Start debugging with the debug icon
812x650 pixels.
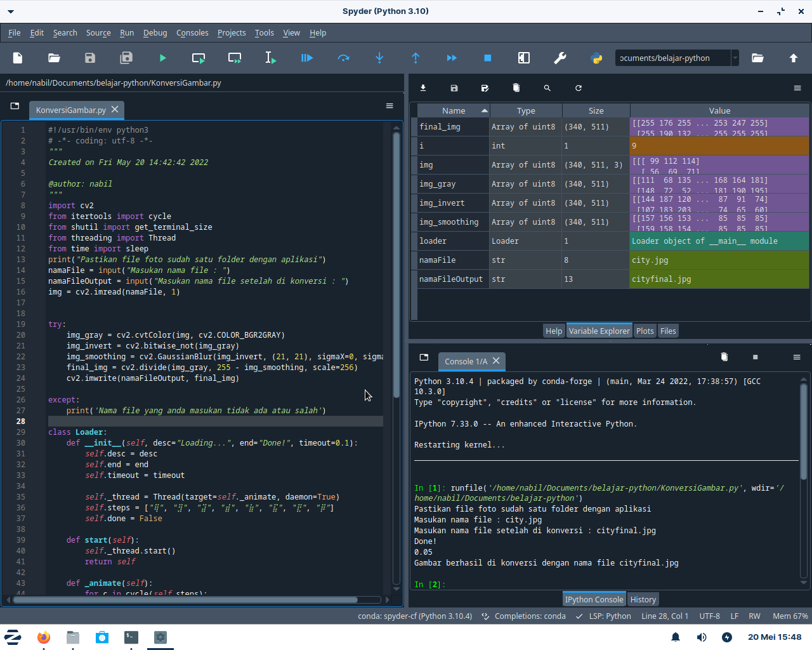click(307, 58)
